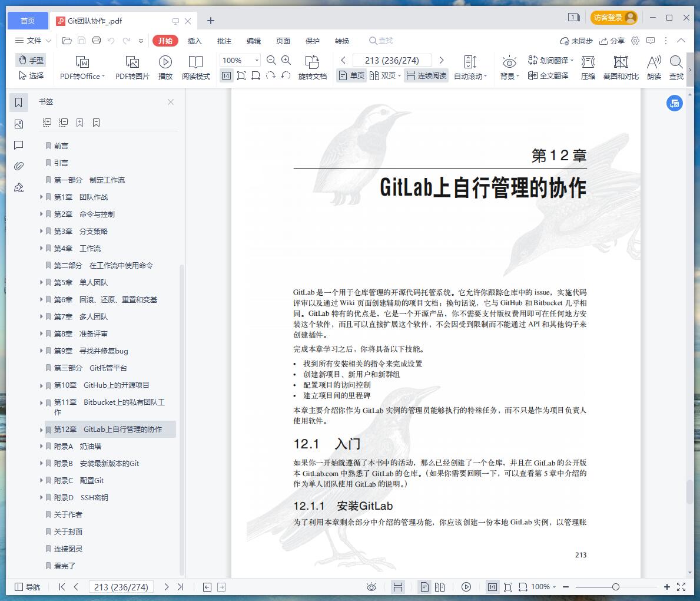Open the 插入 ribbon tab
The height and width of the screenshot is (601, 700).
(x=195, y=41)
